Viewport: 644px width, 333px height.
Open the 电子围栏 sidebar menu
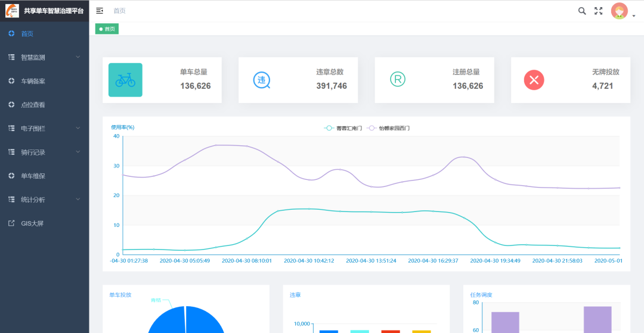tap(44, 128)
